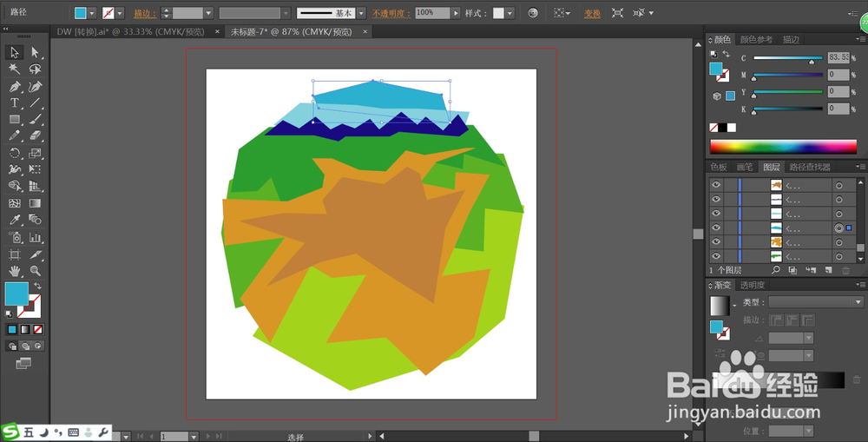The height and width of the screenshot is (442, 868).
Task: Toggle visibility of fifth sublayer
Action: pyautogui.click(x=716, y=242)
